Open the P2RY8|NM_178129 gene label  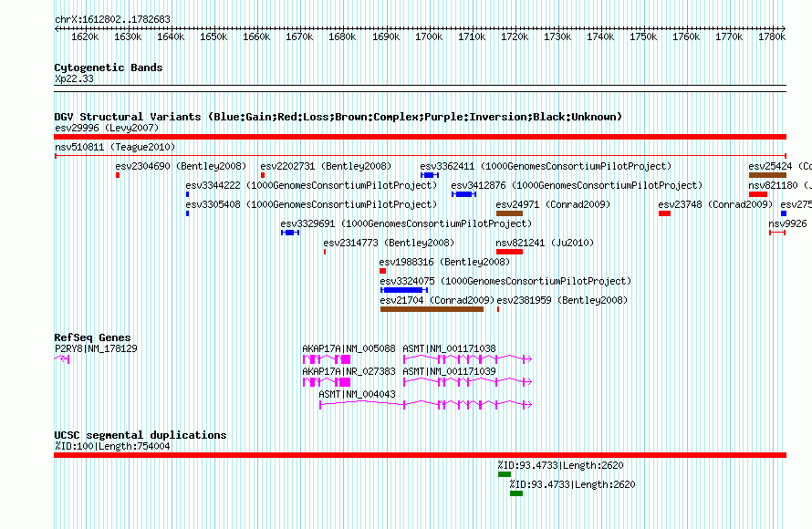coord(96,349)
